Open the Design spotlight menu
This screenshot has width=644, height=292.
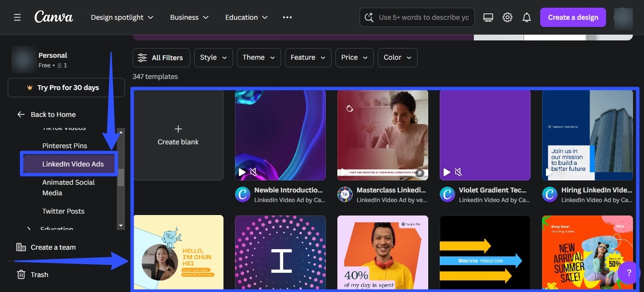122,17
